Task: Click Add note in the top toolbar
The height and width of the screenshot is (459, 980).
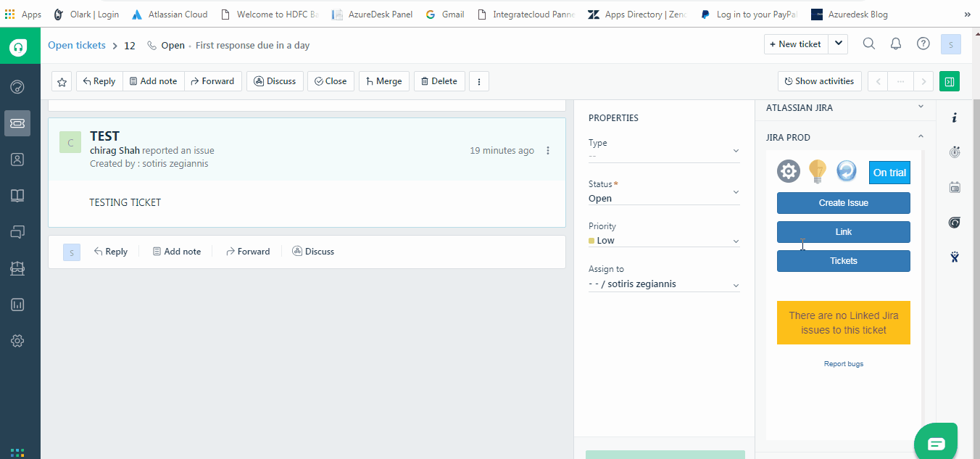Action: click(x=154, y=81)
